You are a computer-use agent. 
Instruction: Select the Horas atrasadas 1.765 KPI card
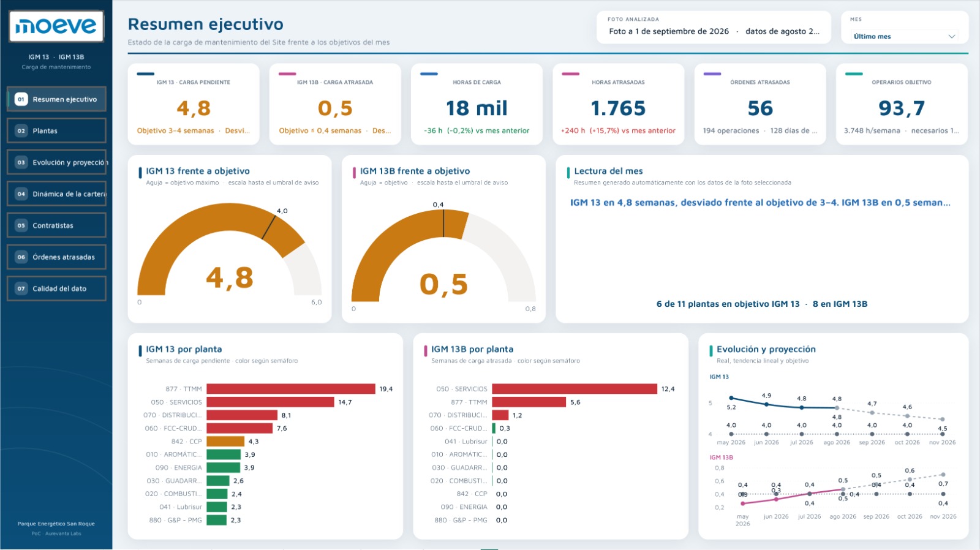[618, 104]
